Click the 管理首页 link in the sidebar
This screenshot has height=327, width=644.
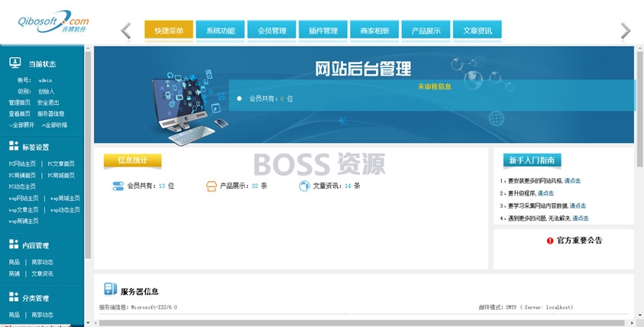(x=19, y=102)
